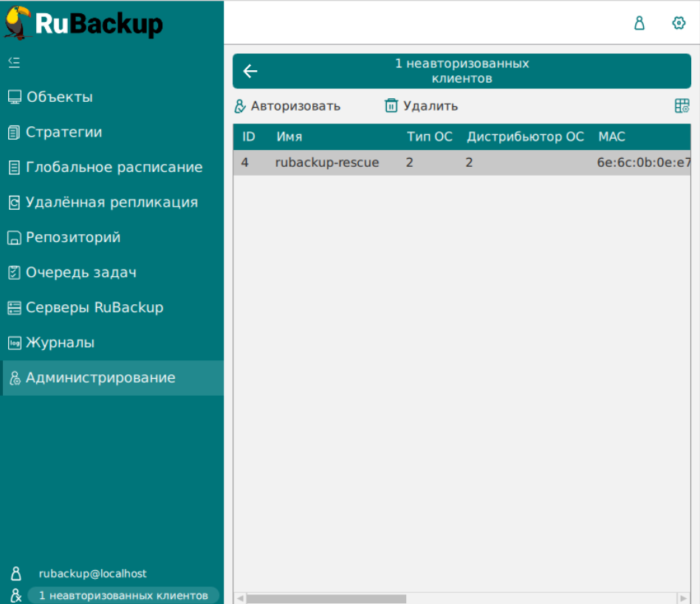Screen dimensions: 700x604
Task: Select the rubackup-rescue client row
Action: coord(327,162)
